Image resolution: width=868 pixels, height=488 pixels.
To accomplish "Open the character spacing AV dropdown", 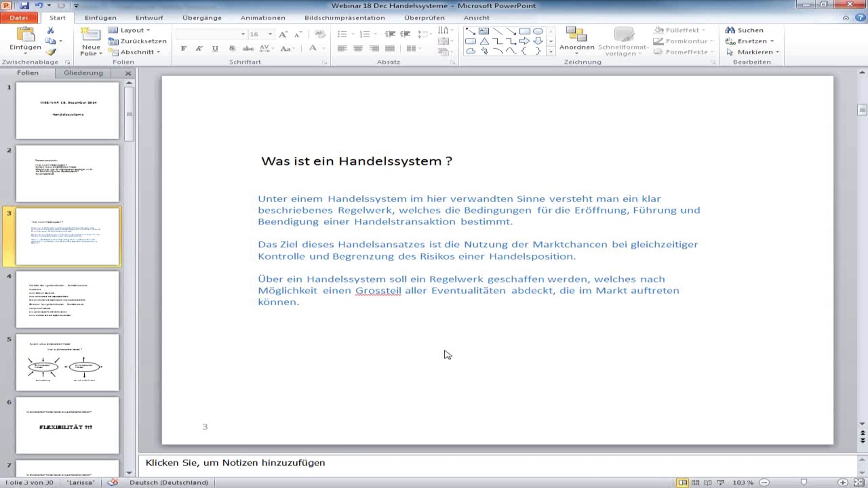I will coord(267,48).
